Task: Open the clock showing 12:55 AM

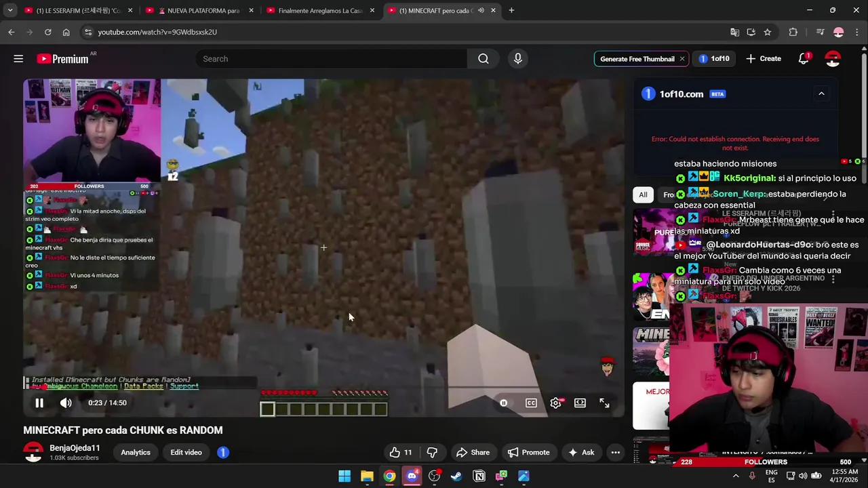Action: tap(844, 476)
